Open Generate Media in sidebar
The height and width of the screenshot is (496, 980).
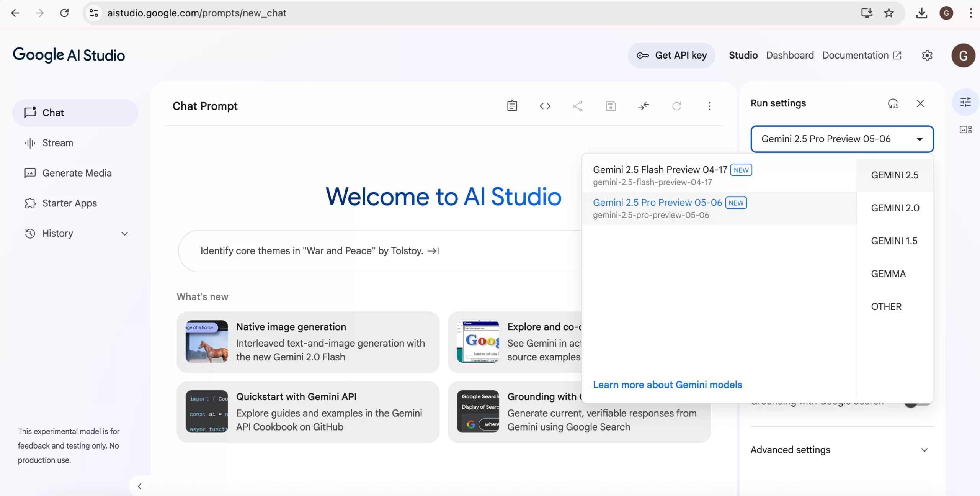point(75,173)
